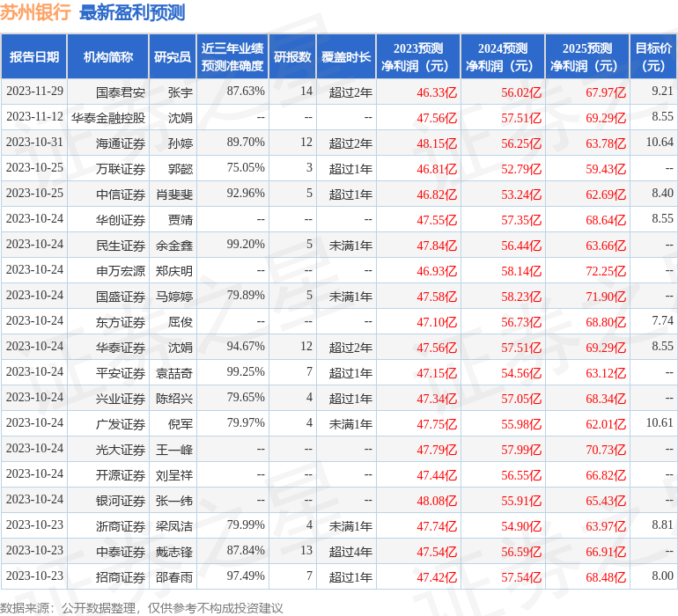Click the date 2023-11-29
This screenshot has width=678, height=616.
[x=34, y=91]
